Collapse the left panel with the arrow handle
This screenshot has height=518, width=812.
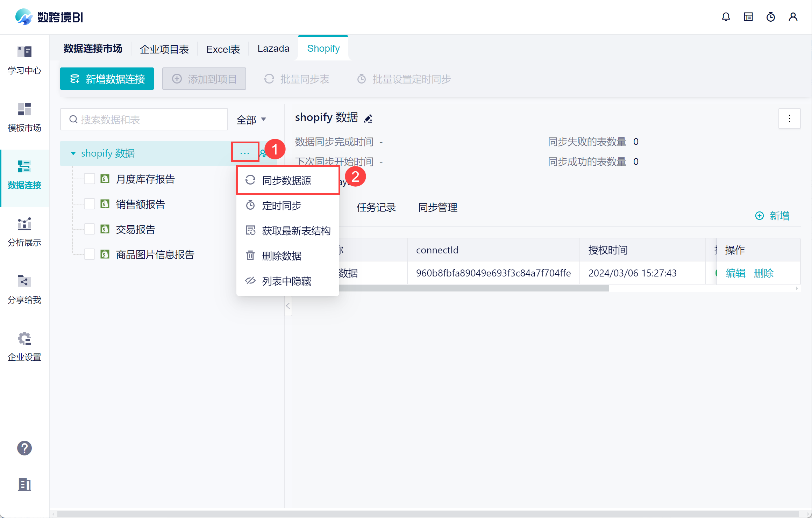[288, 306]
